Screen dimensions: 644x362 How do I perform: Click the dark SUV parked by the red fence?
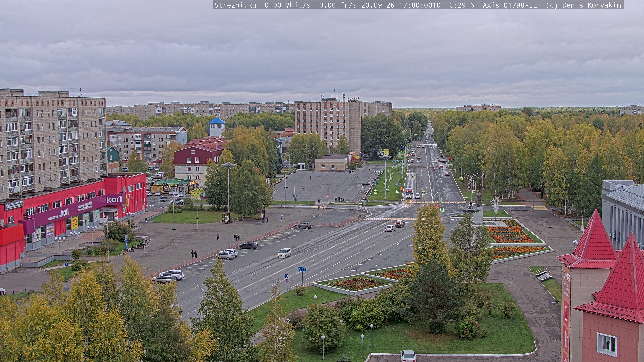[x=303, y=225]
